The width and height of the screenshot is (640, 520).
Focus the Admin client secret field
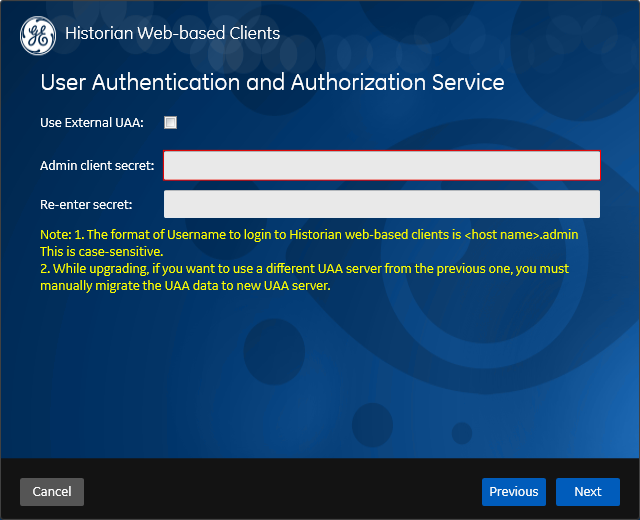(382, 165)
